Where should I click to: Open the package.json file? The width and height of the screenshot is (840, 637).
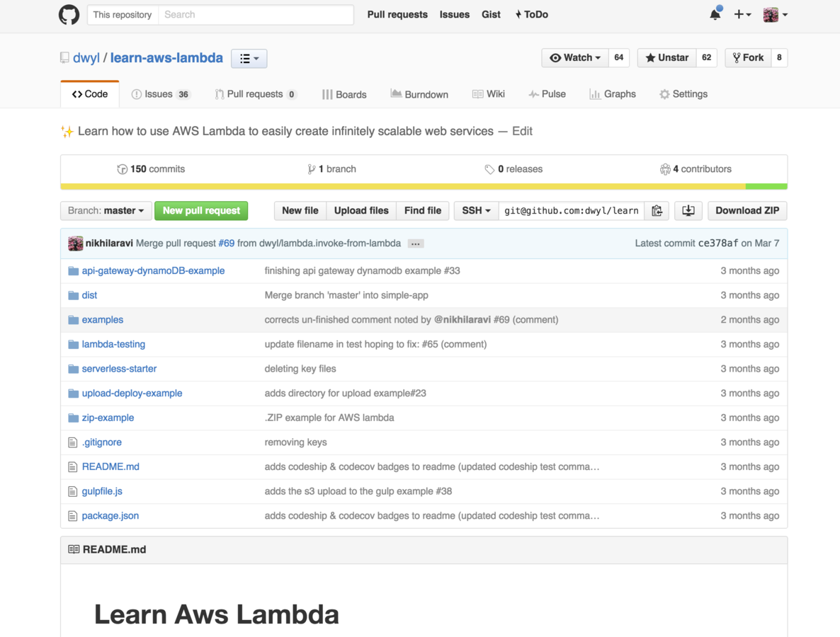tap(110, 516)
